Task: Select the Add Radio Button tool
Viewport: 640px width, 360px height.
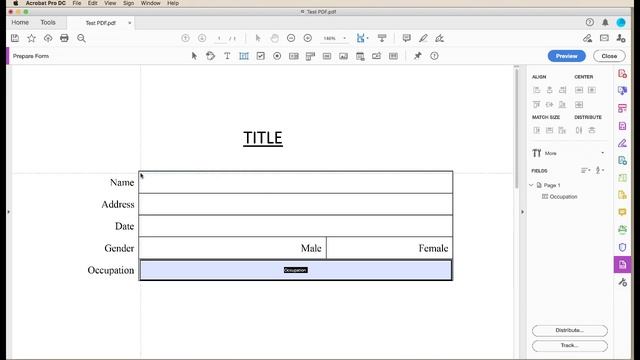Action: click(277, 56)
